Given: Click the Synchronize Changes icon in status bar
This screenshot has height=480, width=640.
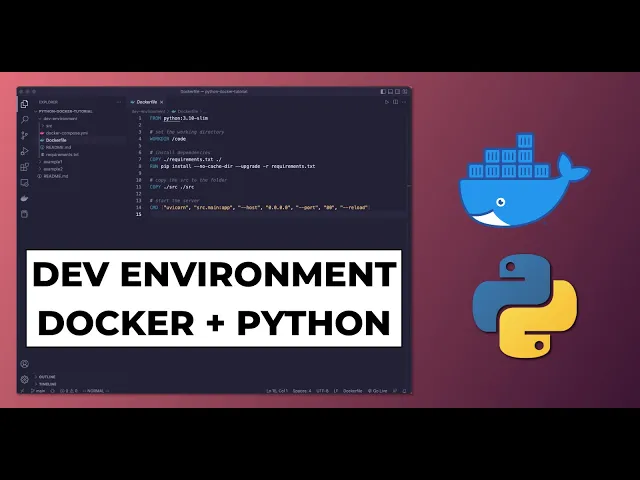Looking at the screenshot, I should [52, 391].
